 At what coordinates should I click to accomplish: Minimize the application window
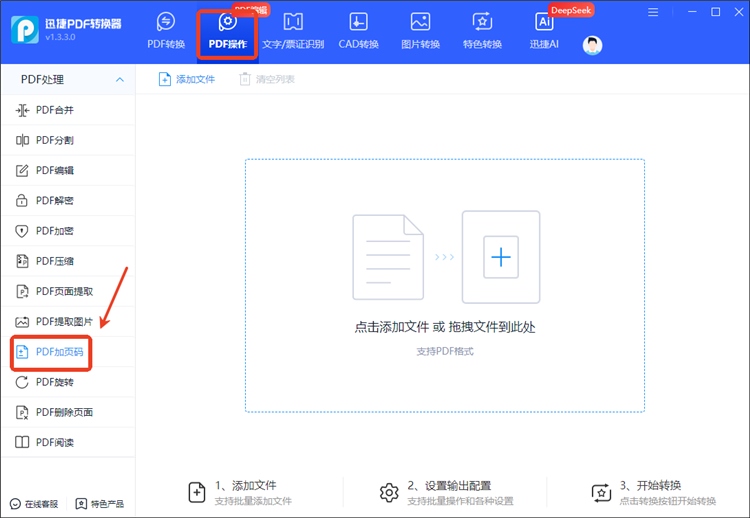692,12
